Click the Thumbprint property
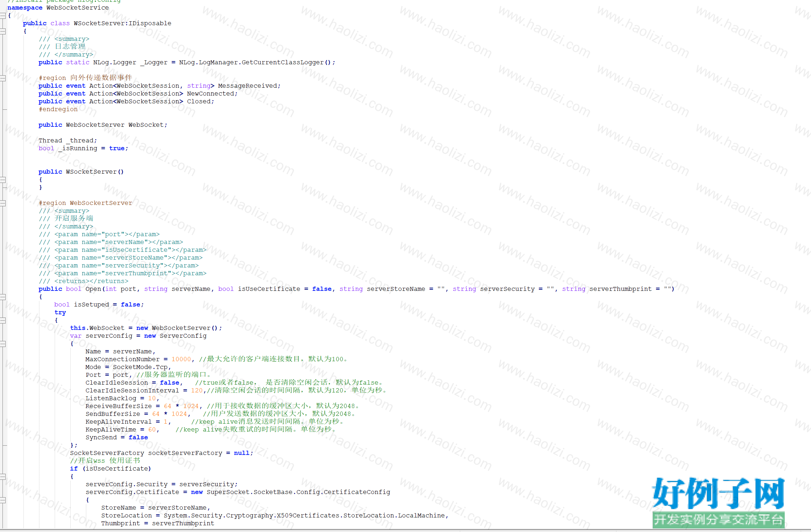This screenshot has width=811, height=532. (x=121, y=523)
